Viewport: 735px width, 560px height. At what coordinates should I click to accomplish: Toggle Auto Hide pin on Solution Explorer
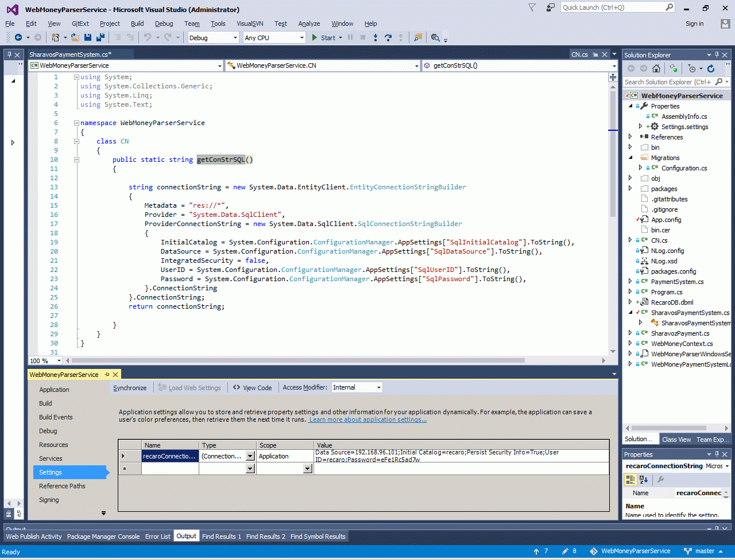pos(718,55)
